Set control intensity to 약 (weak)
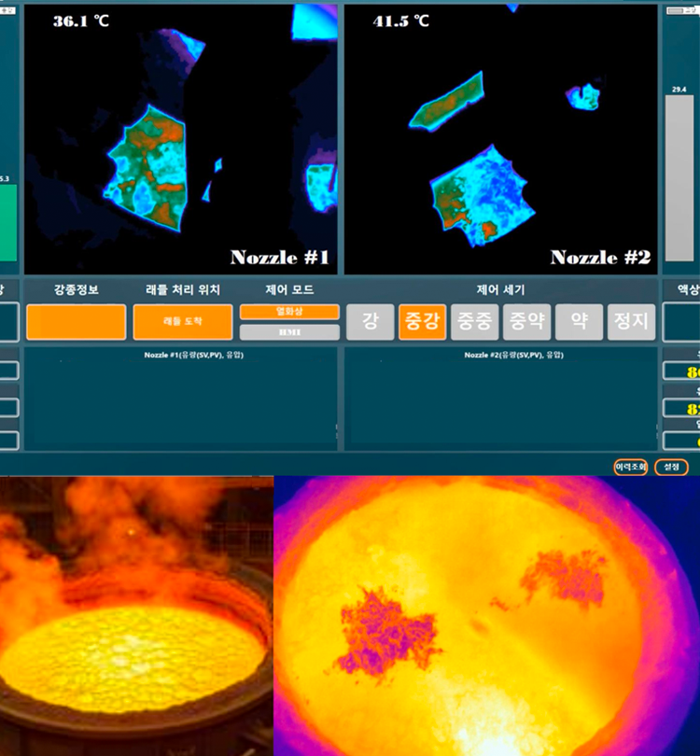This screenshot has width=700, height=756. click(x=580, y=323)
